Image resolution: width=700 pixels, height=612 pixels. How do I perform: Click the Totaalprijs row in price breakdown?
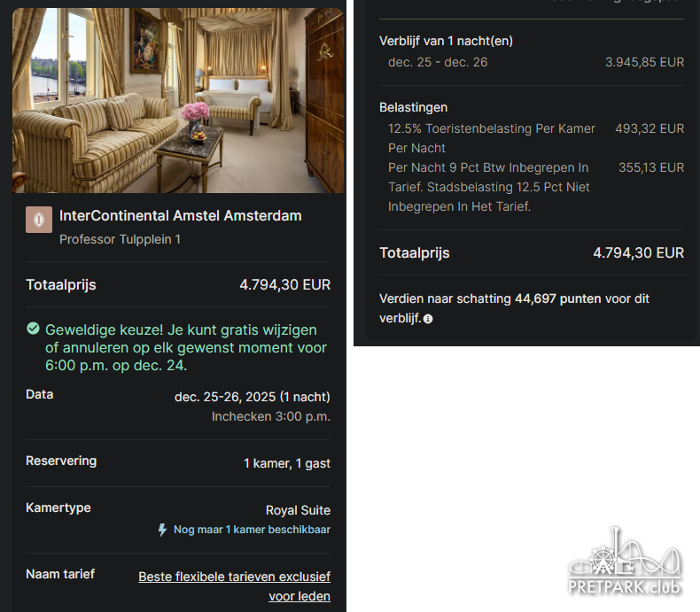(532, 253)
